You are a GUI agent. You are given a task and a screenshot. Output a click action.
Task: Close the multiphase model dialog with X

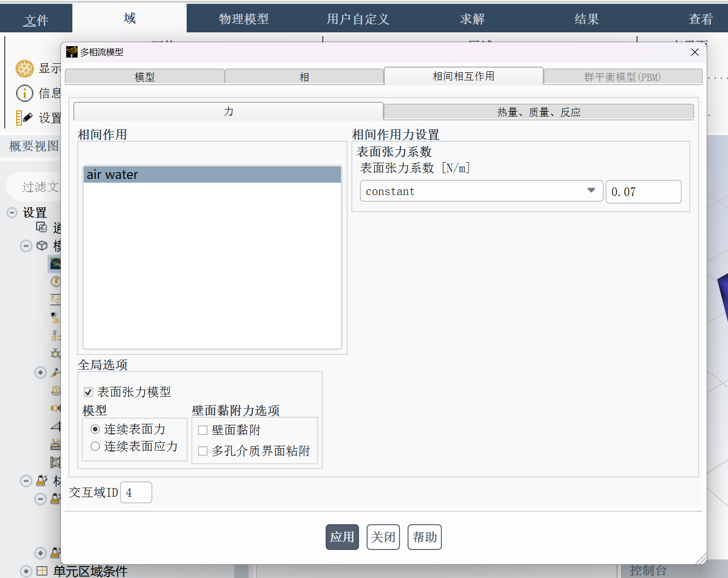tap(695, 52)
